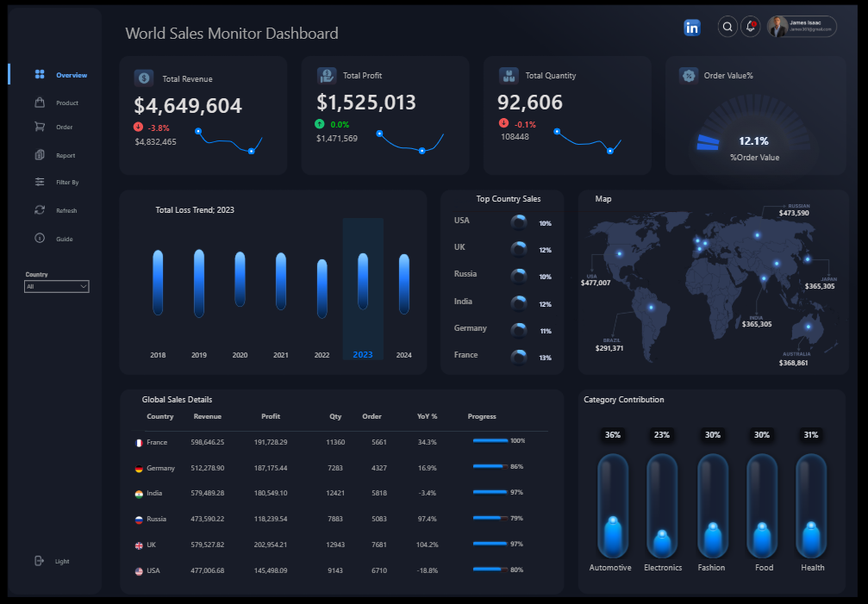The image size is (868, 604).
Task: Click the Filter By sliders icon
Action: pos(40,182)
